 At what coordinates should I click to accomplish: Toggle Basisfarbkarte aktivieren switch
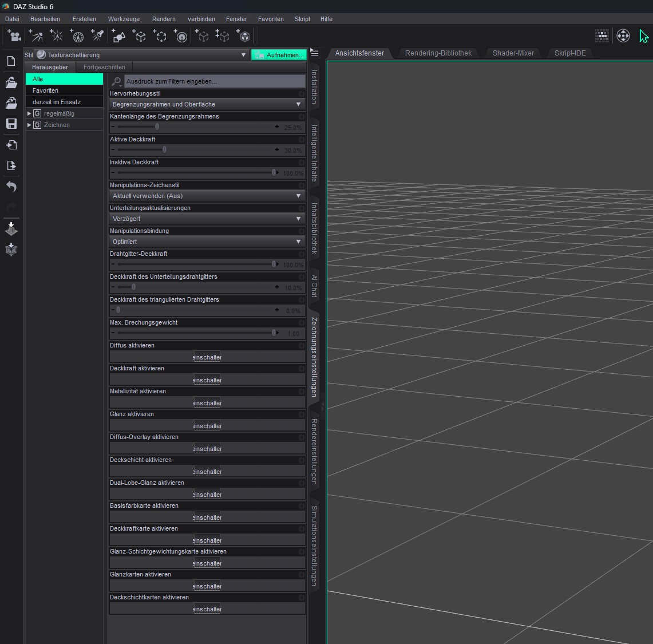207,517
